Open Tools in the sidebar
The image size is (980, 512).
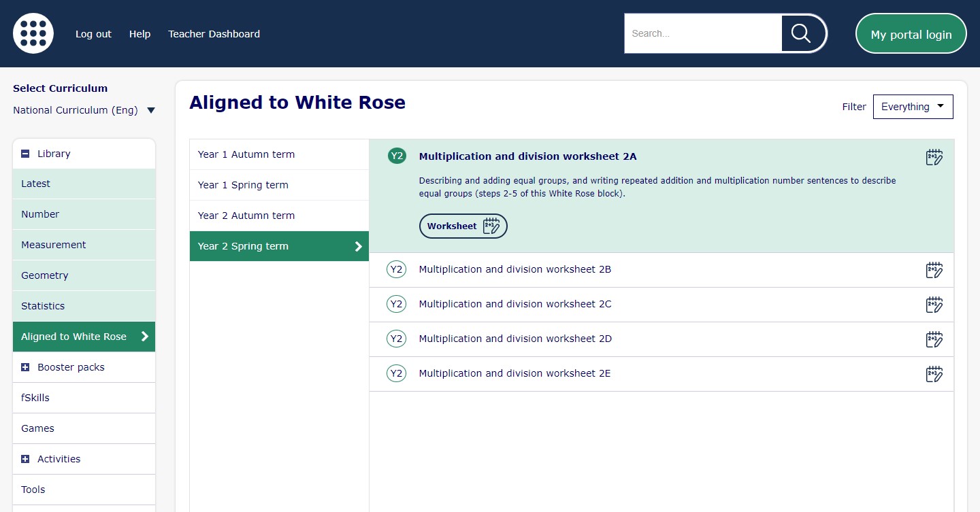(x=84, y=490)
